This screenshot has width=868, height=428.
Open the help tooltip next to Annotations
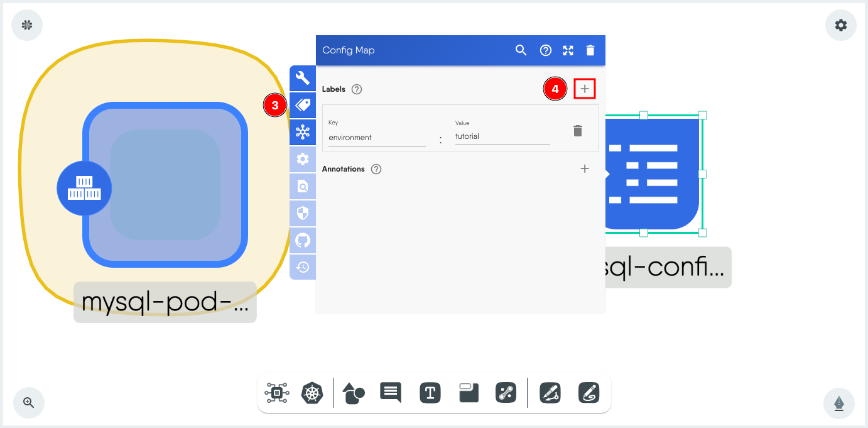(x=376, y=168)
